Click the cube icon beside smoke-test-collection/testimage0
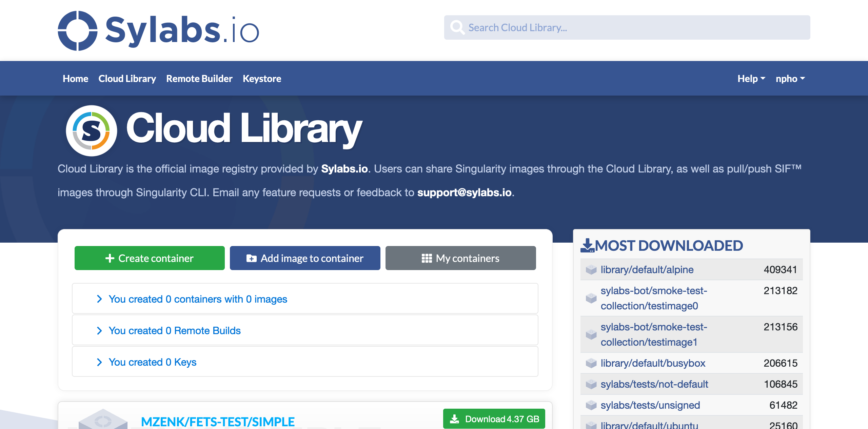Viewport: 868px width, 429px height. pyautogui.click(x=591, y=298)
